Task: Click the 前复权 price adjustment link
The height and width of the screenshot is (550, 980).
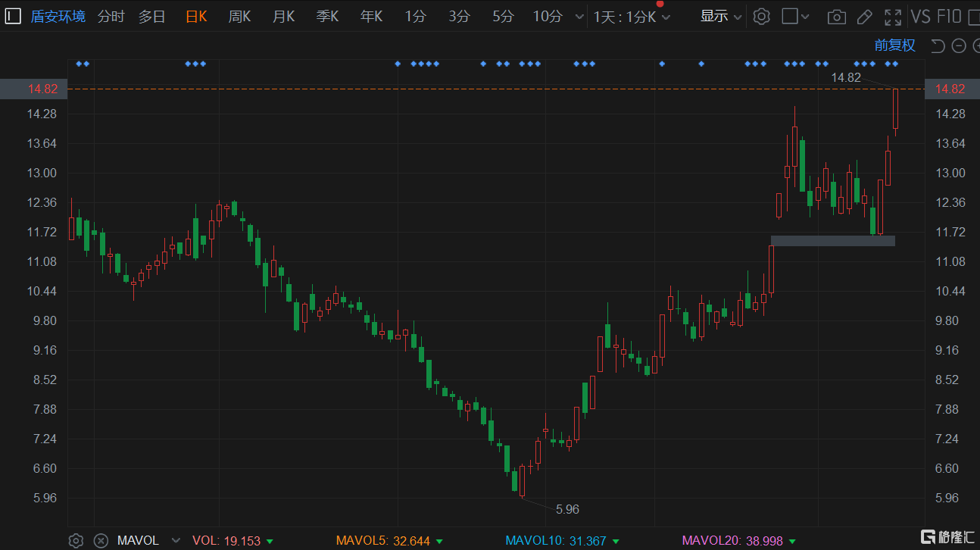Action: pos(895,45)
